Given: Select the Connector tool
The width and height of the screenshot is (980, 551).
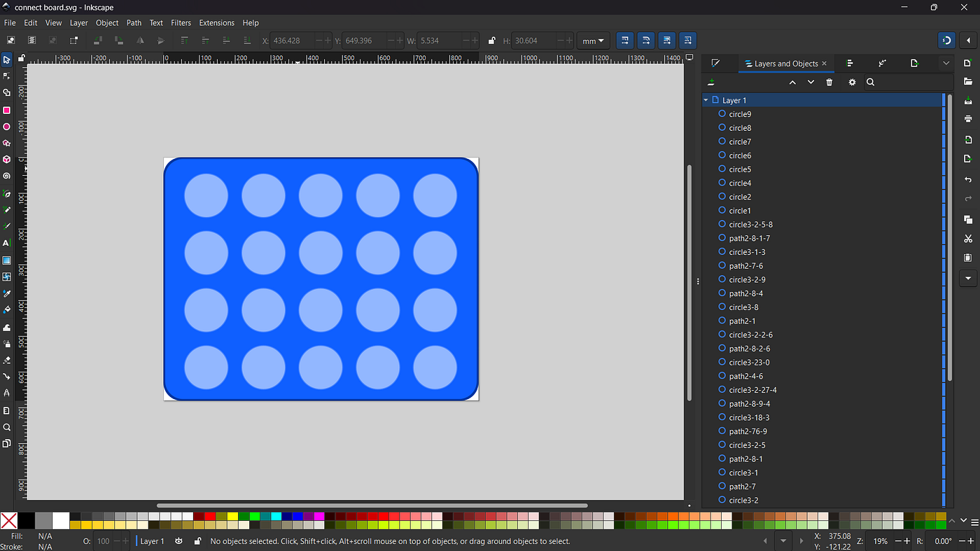Looking at the screenshot, I should pos(6,377).
